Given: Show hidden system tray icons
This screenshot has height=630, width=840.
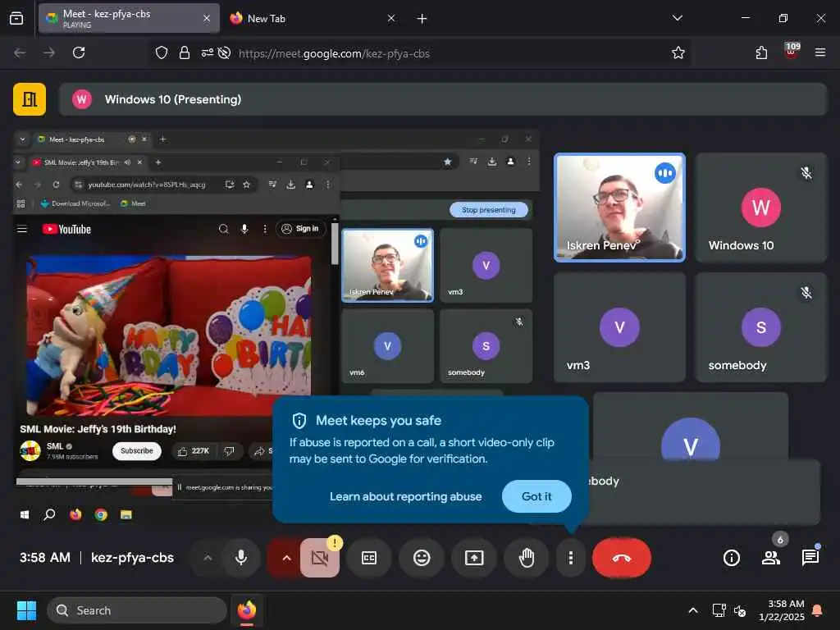Looking at the screenshot, I should coord(692,610).
